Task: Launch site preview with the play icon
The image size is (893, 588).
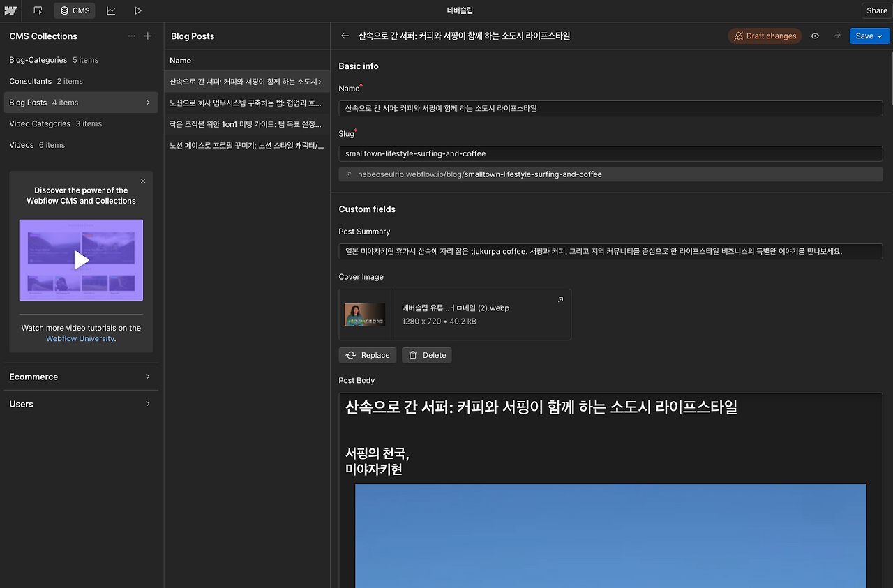Action: (x=137, y=10)
